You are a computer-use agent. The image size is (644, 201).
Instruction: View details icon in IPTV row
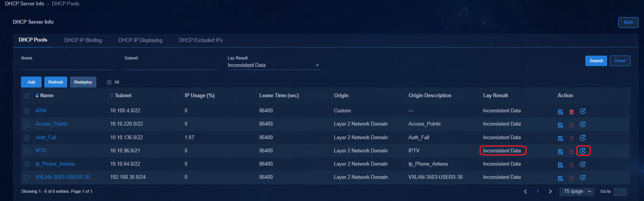[560, 152]
